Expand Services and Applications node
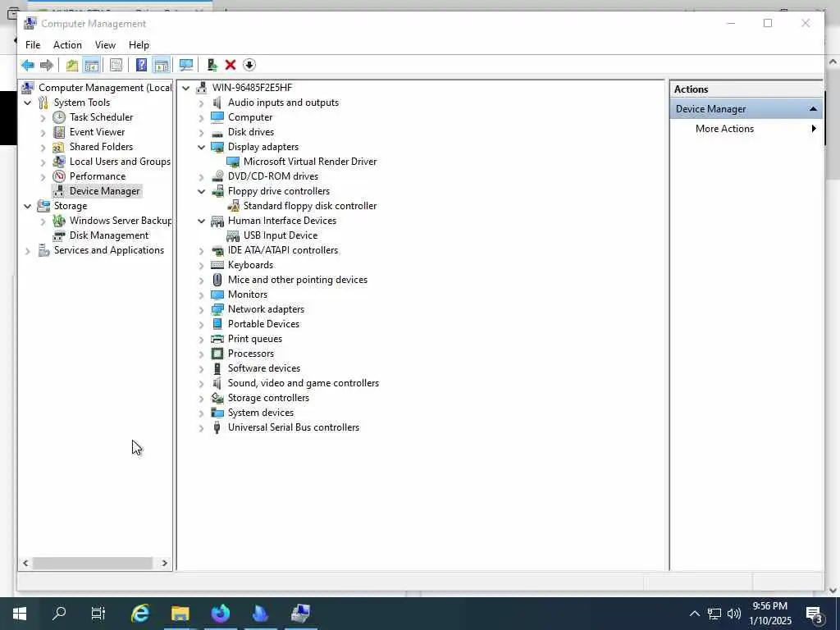Image resolution: width=840 pixels, height=630 pixels. point(27,250)
